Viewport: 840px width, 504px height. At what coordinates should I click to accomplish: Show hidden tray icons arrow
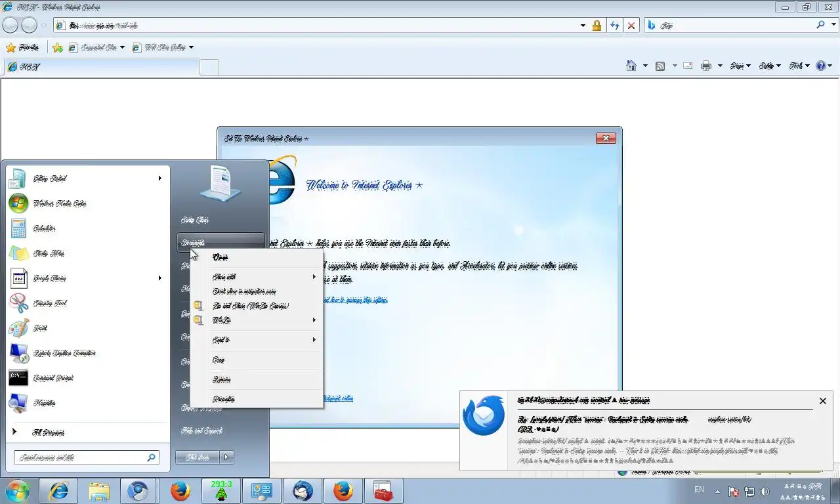(x=717, y=492)
